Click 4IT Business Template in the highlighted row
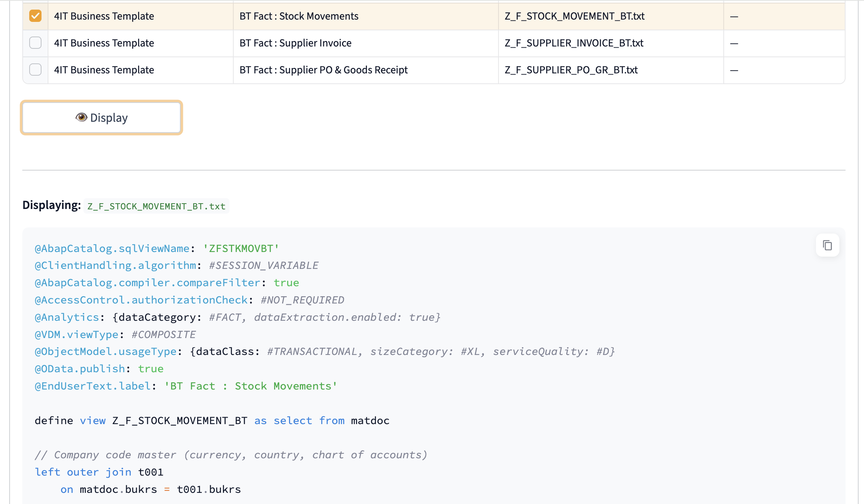Screen dimensions: 864x504 104,16
